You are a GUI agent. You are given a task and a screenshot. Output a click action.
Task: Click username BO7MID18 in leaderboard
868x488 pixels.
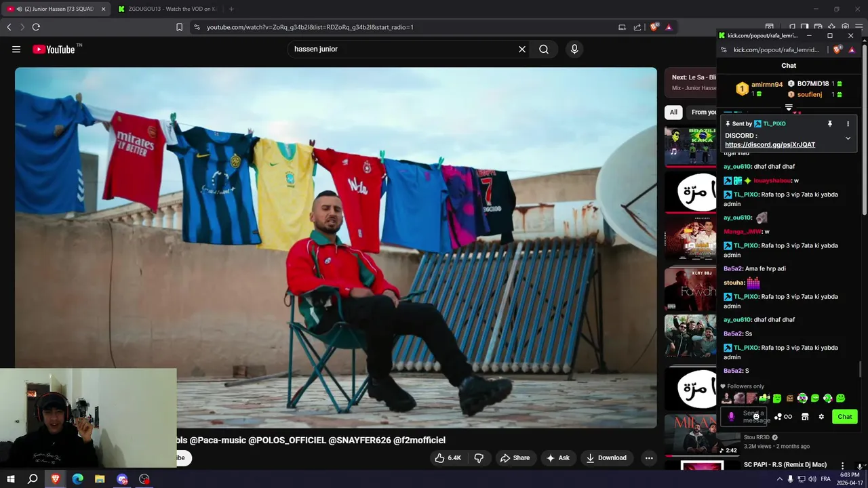tap(813, 84)
